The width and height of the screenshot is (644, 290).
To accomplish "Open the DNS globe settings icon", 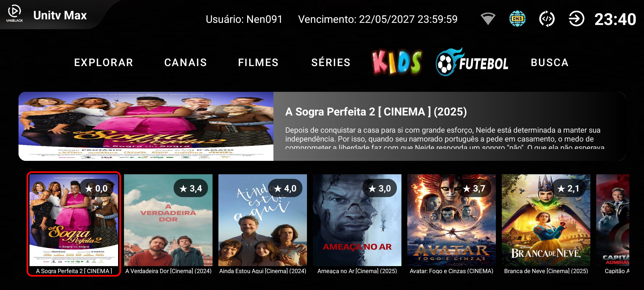I will [517, 19].
